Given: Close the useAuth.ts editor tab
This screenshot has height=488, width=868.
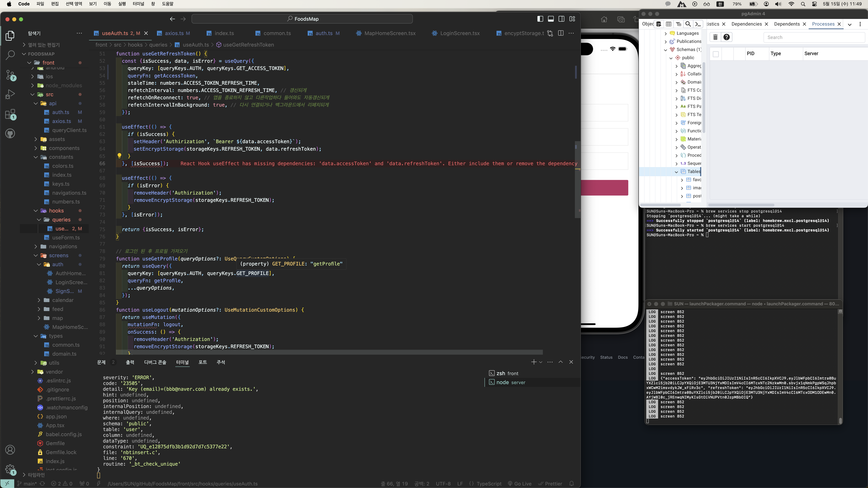Looking at the screenshot, I should click(146, 33).
